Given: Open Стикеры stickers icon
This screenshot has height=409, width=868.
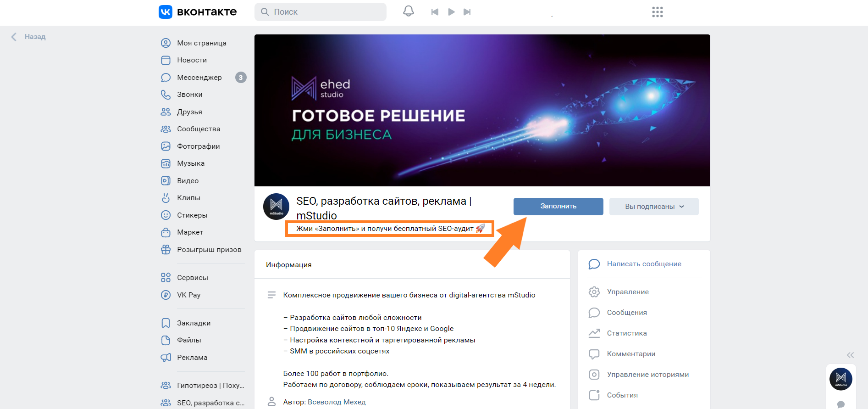Looking at the screenshot, I should 166,215.
